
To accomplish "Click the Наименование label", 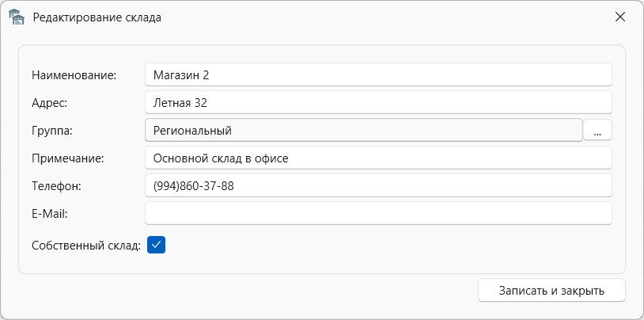I will click(74, 75).
